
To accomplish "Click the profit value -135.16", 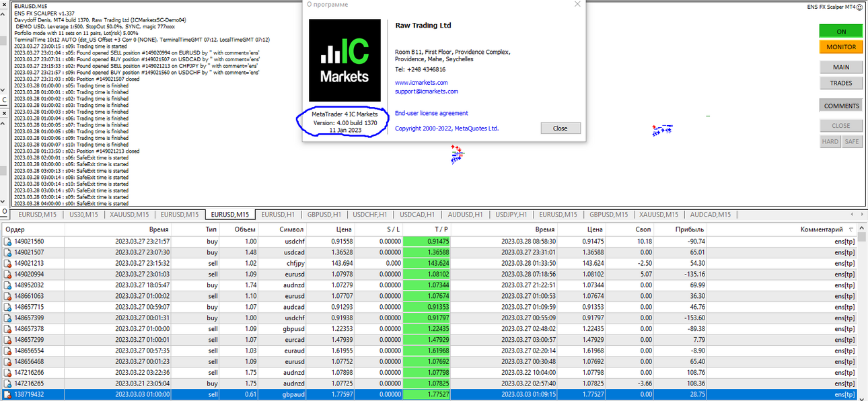I will (693, 275).
